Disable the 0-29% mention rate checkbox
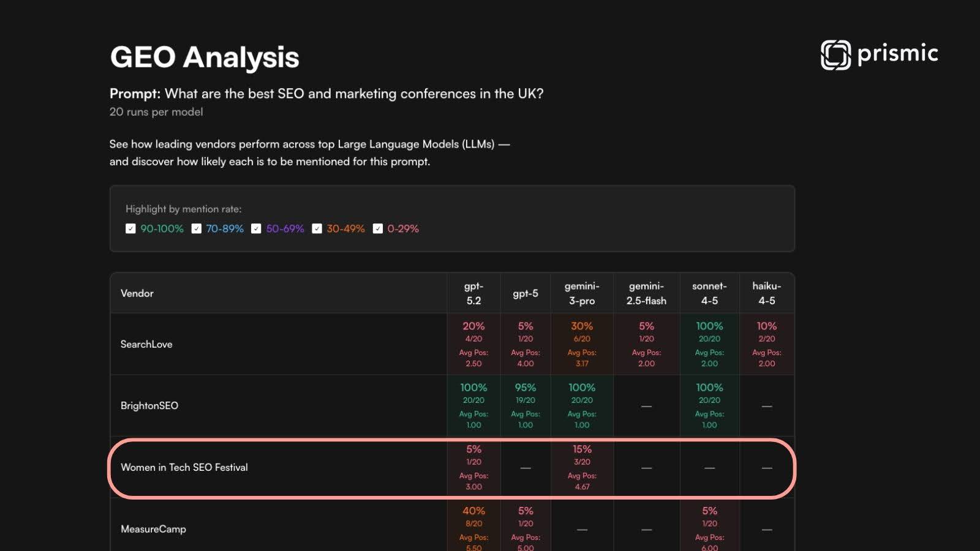980x551 pixels. pyautogui.click(x=378, y=228)
